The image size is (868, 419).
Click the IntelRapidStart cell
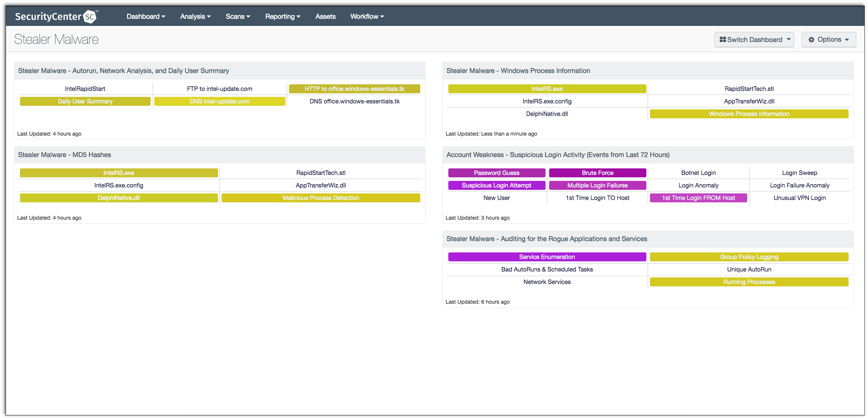[x=85, y=89]
